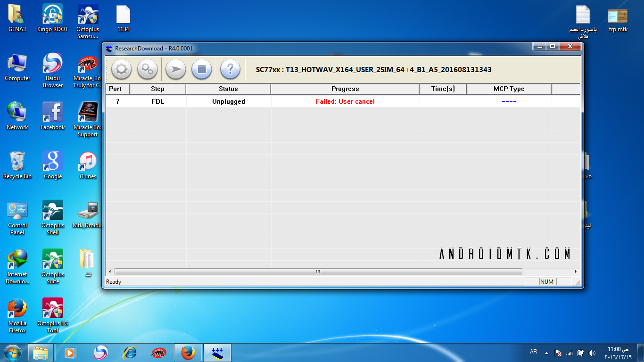Click the ResearchDownload window title bar

(318, 48)
